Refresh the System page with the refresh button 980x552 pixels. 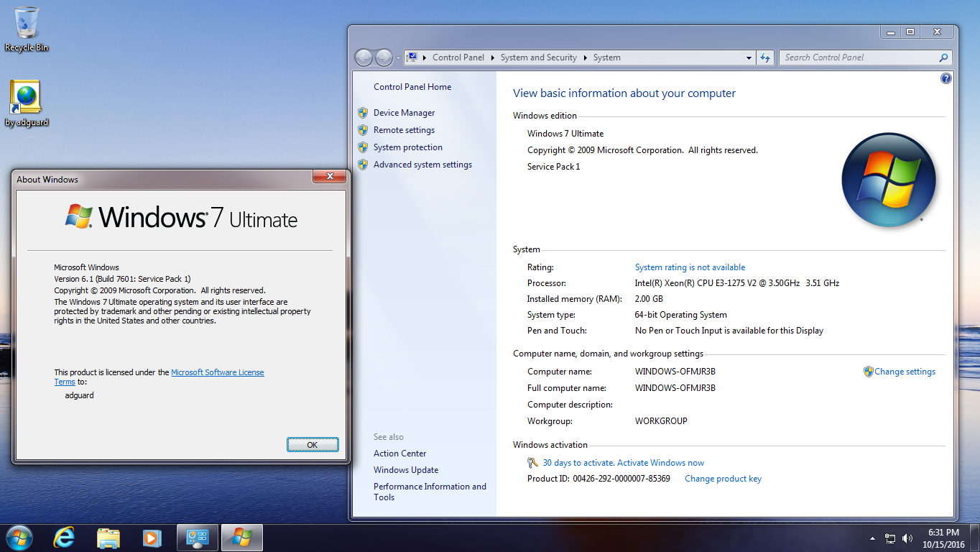(x=765, y=57)
